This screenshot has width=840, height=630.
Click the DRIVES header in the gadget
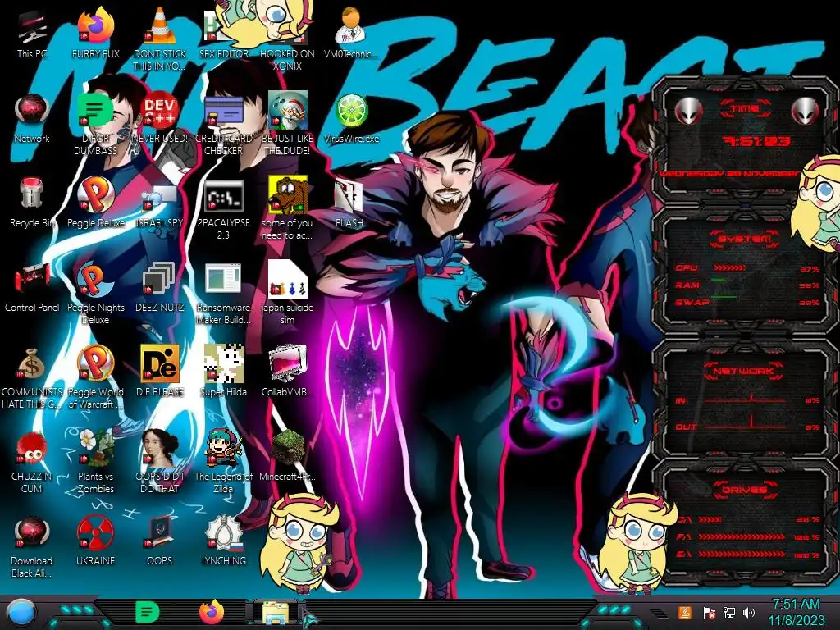point(744,489)
